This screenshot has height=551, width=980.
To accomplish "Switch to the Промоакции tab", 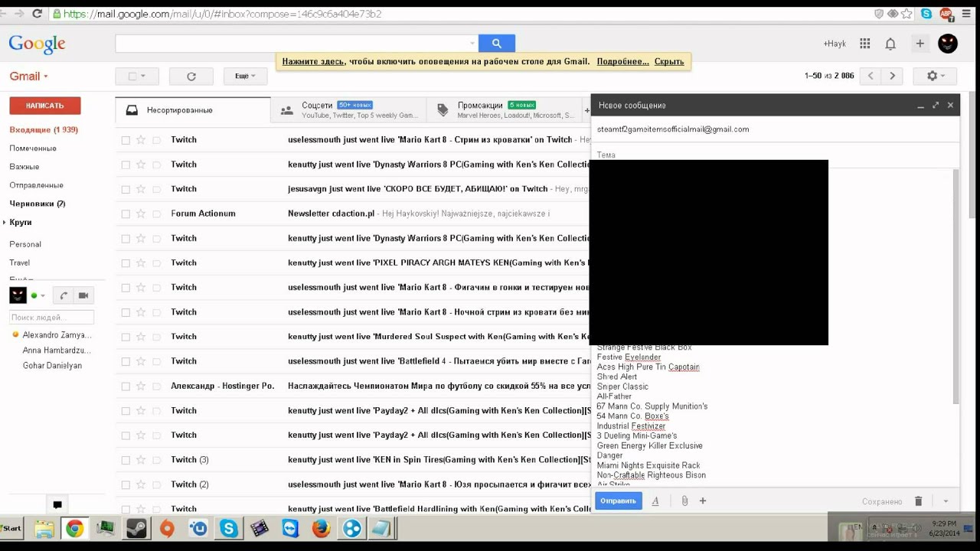I will point(503,110).
